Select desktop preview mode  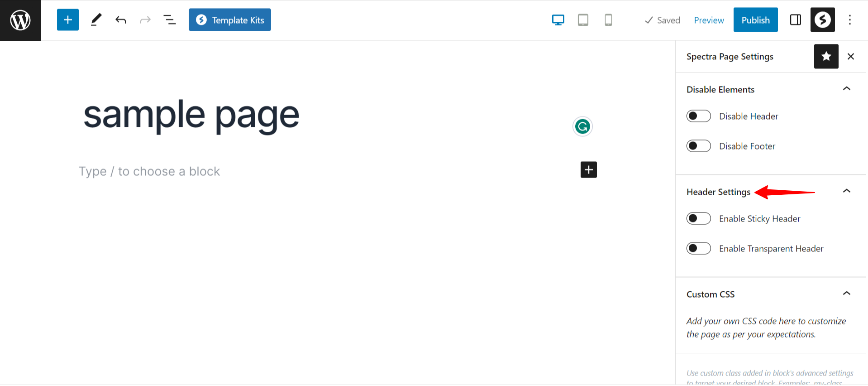point(558,20)
